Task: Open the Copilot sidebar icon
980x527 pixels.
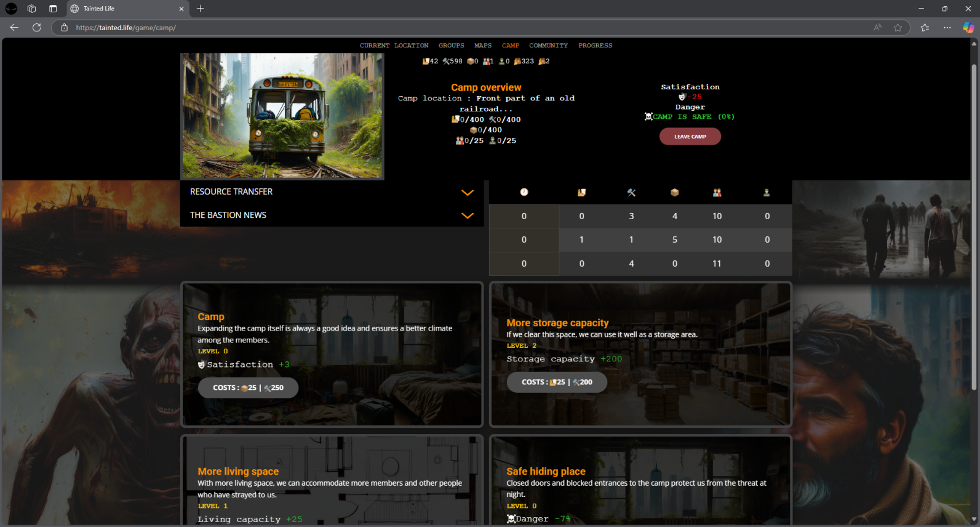Action: pos(968,28)
